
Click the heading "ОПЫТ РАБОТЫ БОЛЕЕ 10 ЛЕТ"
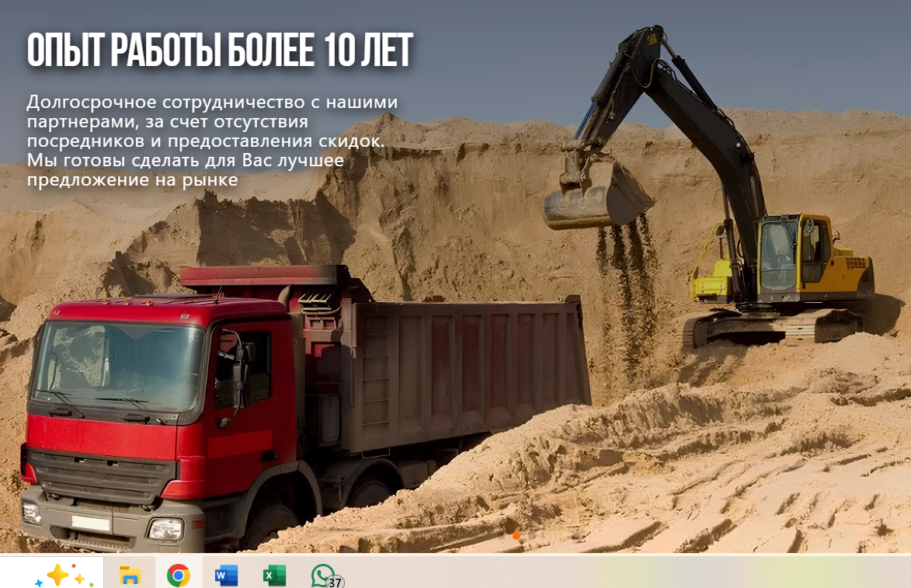click(219, 51)
